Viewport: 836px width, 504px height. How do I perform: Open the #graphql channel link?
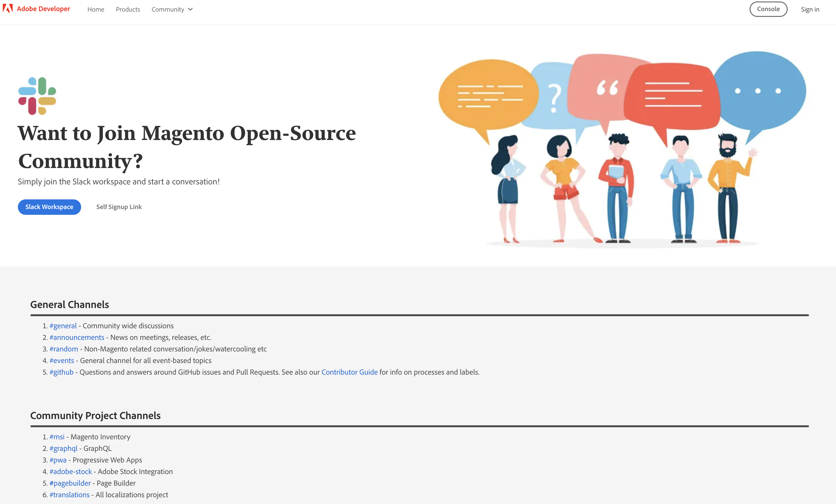coord(64,448)
